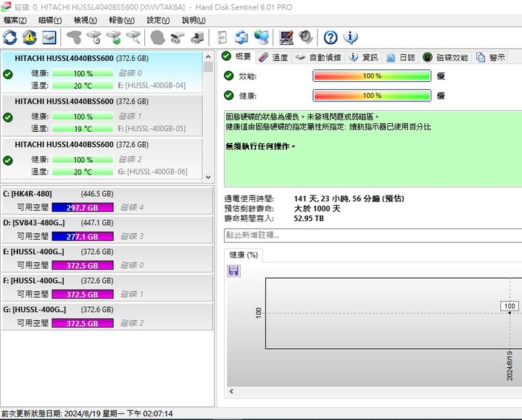Open the blue info bubble icon
The image size is (522, 420).
pyautogui.click(x=350, y=37)
